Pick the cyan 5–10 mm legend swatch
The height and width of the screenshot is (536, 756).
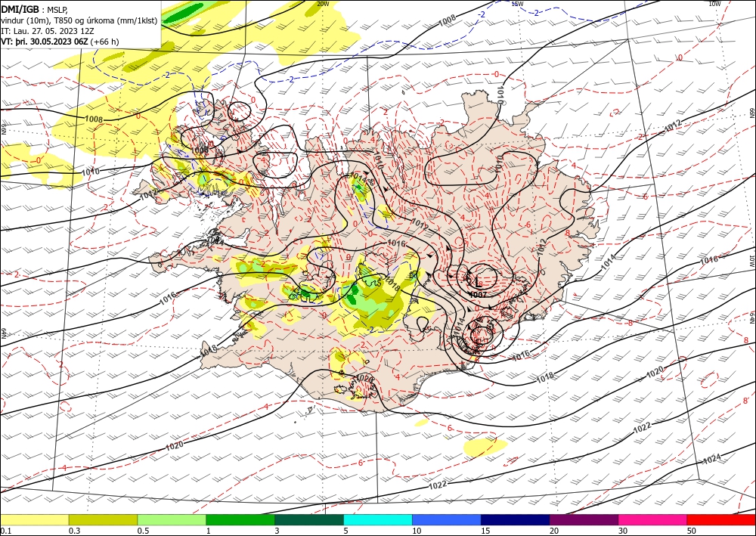click(378, 519)
